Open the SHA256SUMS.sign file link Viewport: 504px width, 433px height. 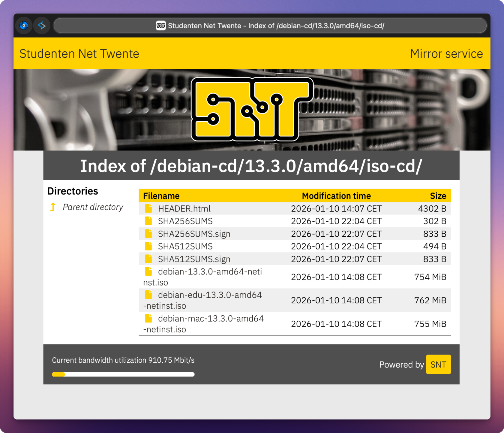pyautogui.click(x=194, y=234)
